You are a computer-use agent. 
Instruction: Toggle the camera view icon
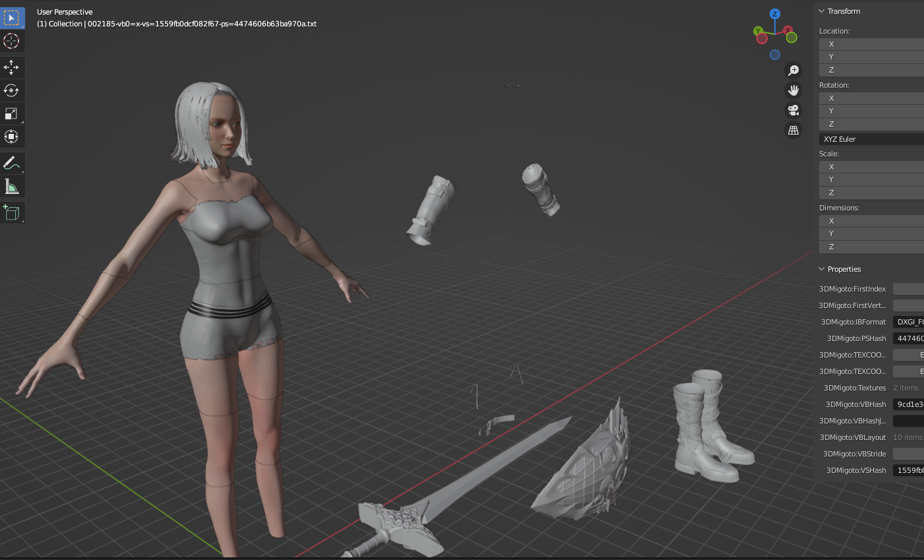[x=793, y=110]
